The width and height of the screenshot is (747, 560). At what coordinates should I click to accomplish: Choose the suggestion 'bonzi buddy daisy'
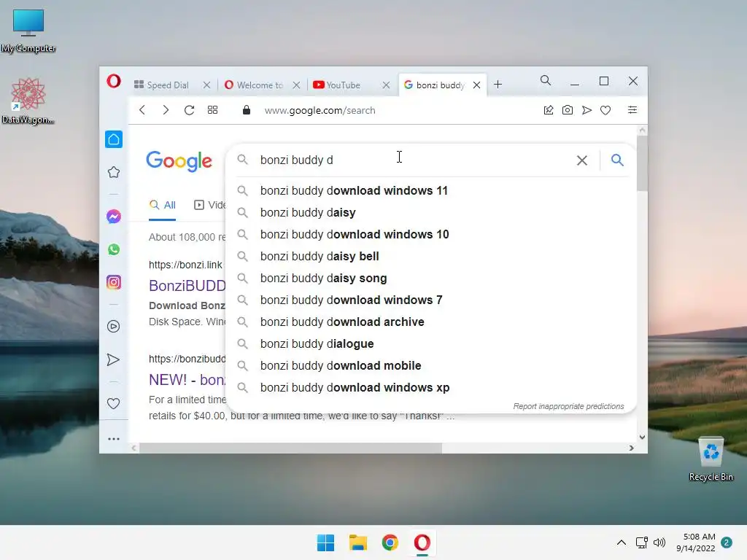pos(431,213)
